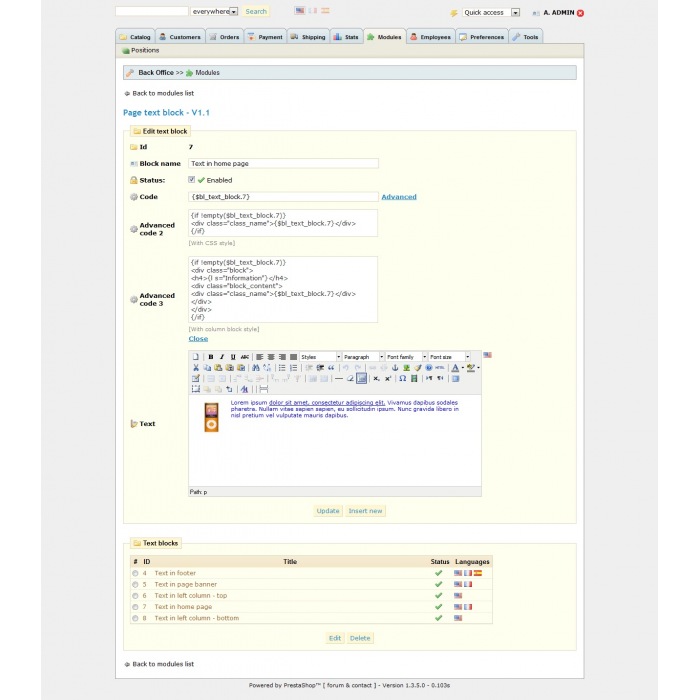Open the search scope 'everywhere' dropdown
The width and height of the screenshot is (700, 700).
pos(214,12)
